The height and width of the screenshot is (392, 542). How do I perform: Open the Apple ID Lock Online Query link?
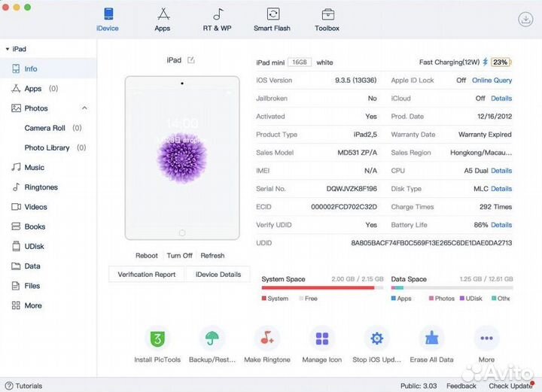click(492, 81)
